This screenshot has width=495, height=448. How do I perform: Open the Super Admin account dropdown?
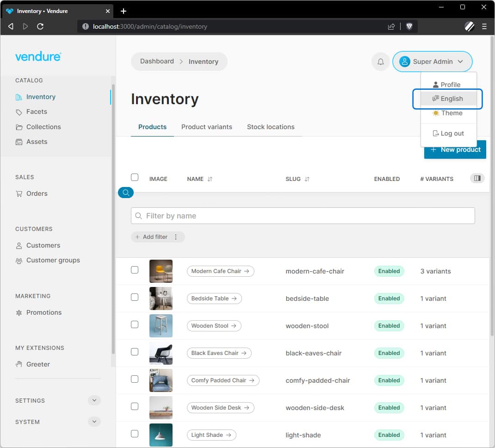tap(432, 61)
